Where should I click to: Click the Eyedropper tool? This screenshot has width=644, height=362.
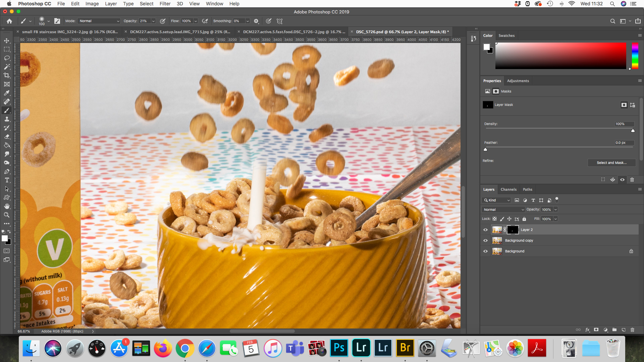pyautogui.click(x=7, y=93)
